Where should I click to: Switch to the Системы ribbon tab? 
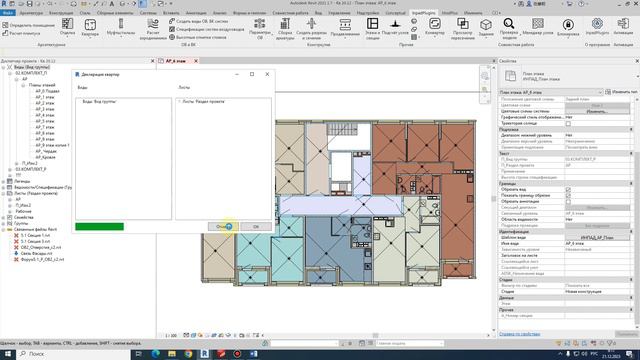[x=148, y=13]
